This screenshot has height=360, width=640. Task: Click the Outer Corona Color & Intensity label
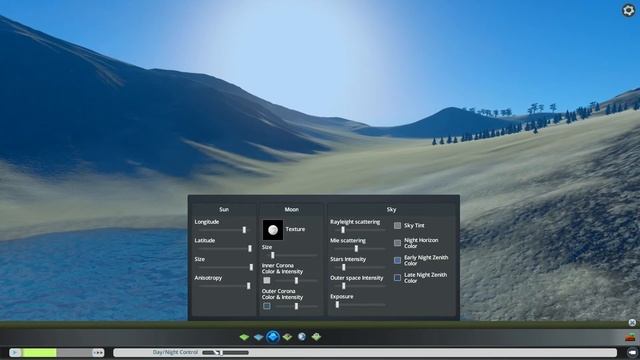click(282, 294)
